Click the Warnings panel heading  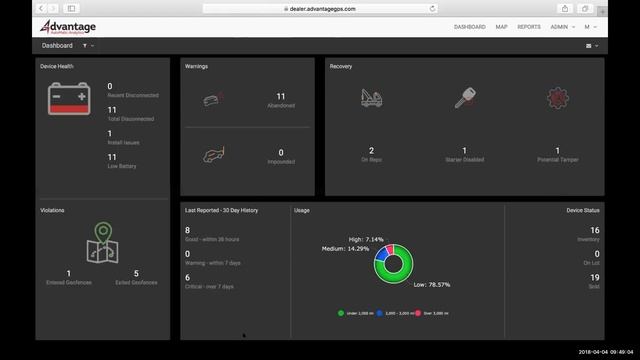click(196, 66)
